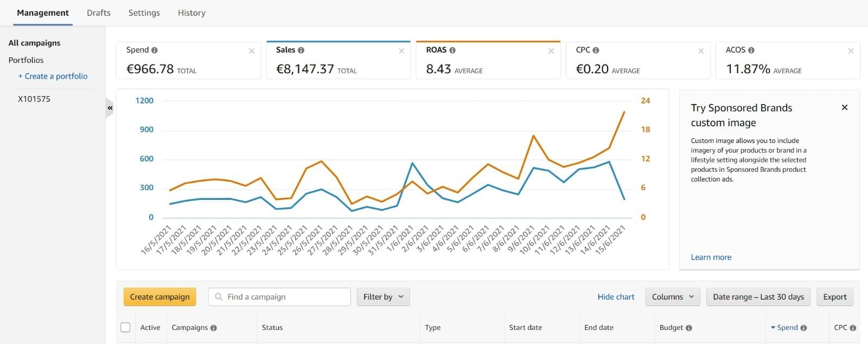Hide the chart
This screenshot has width=868, height=344.
(616, 297)
